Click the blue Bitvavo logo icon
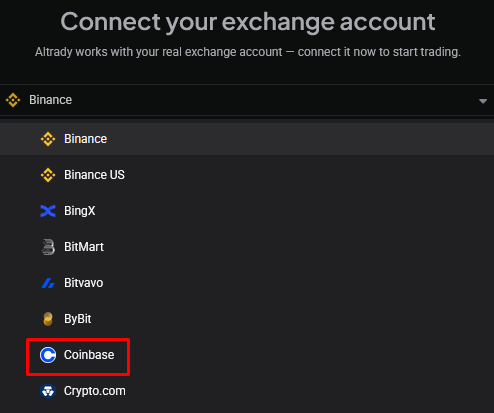The height and width of the screenshot is (413, 494). (48, 283)
